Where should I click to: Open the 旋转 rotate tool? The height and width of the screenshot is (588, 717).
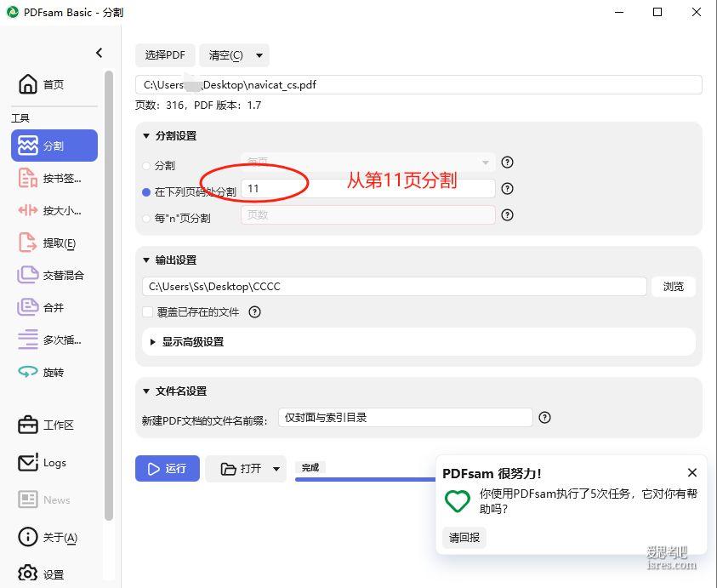54,373
